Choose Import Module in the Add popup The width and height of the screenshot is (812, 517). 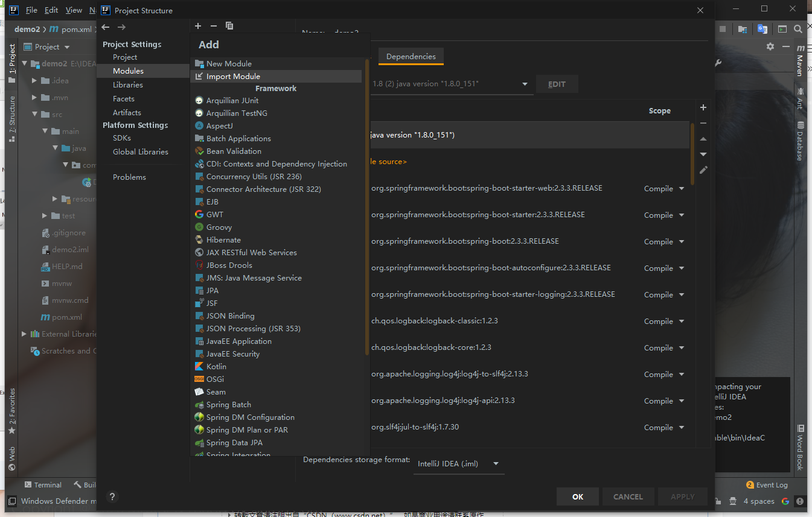pyautogui.click(x=276, y=76)
